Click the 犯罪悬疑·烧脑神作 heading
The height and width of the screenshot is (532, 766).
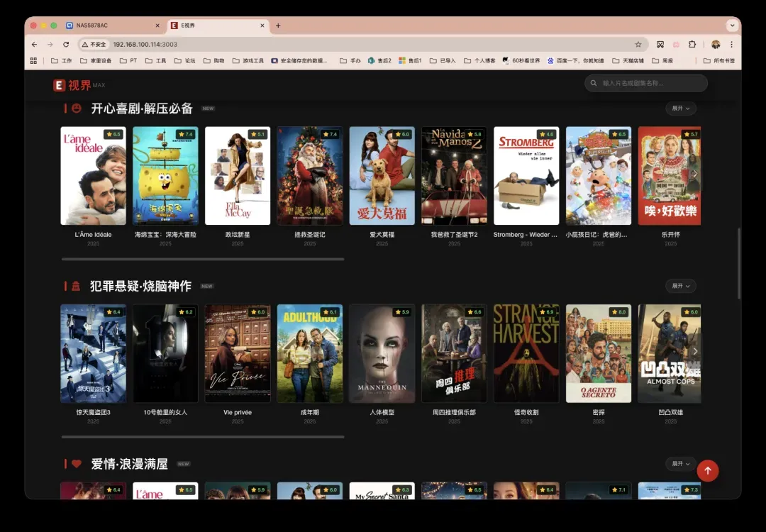pos(140,287)
